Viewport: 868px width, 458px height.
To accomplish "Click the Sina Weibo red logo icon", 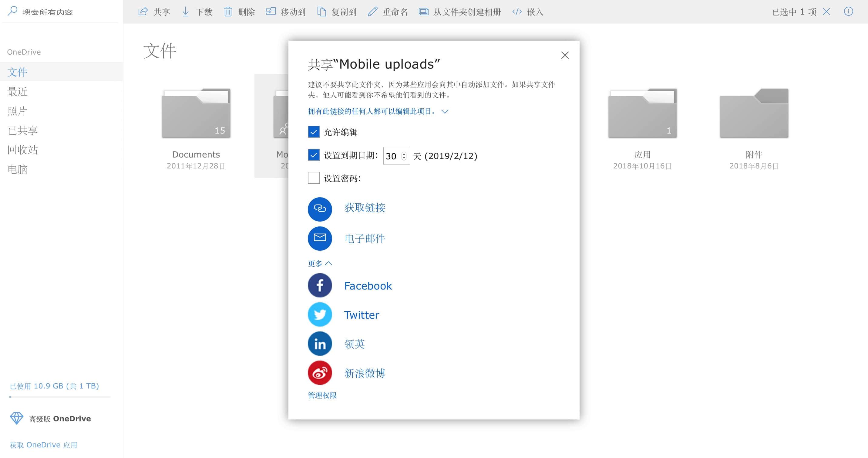I will click(x=320, y=373).
